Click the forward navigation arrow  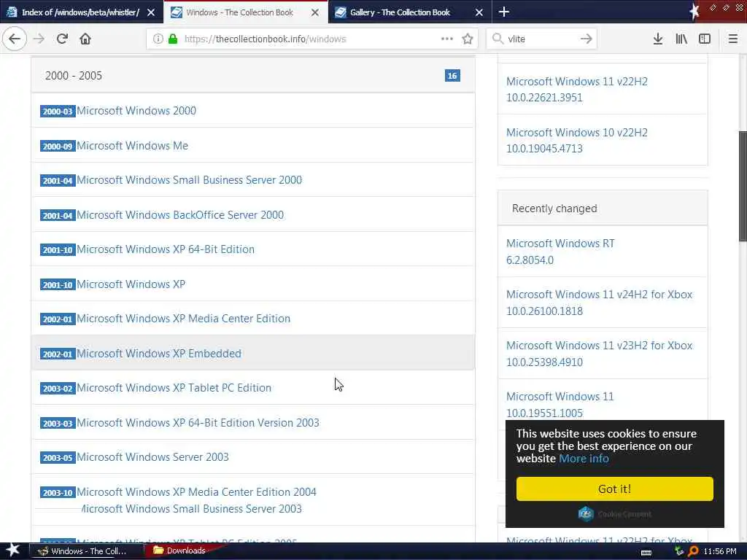point(39,39)
